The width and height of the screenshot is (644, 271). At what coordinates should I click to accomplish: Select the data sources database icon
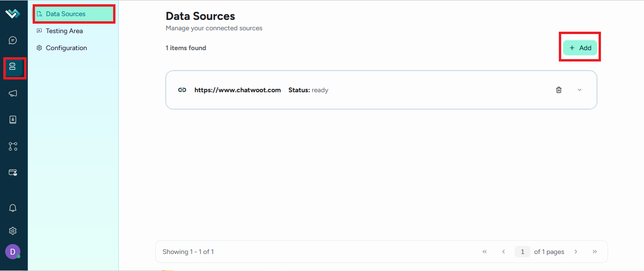(x=13, y=66)
